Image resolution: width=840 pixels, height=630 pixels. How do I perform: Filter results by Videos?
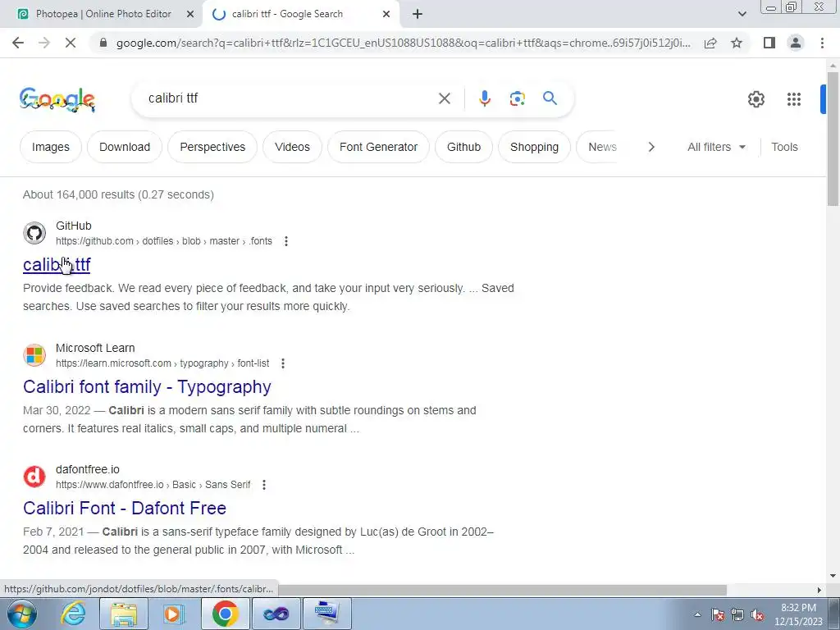(x=292, y=147)
